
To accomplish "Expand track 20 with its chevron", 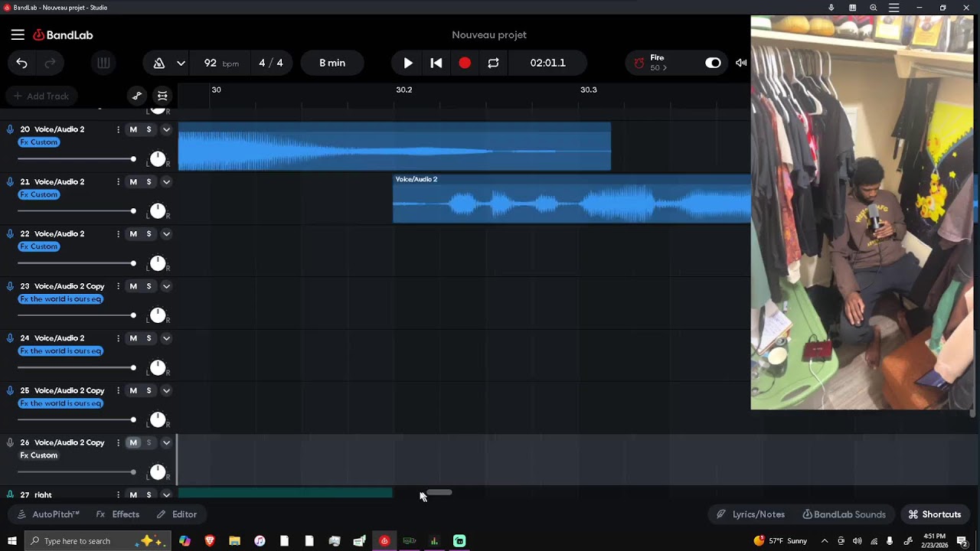I will coord(166,129).
